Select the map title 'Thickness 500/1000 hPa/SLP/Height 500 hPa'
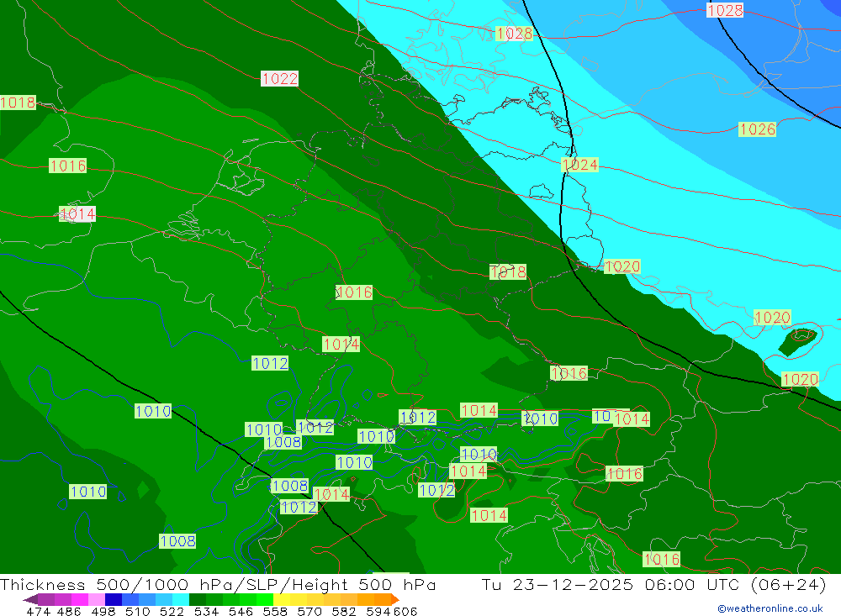Viewport: 841px width, 616px height. coord(218,584)
